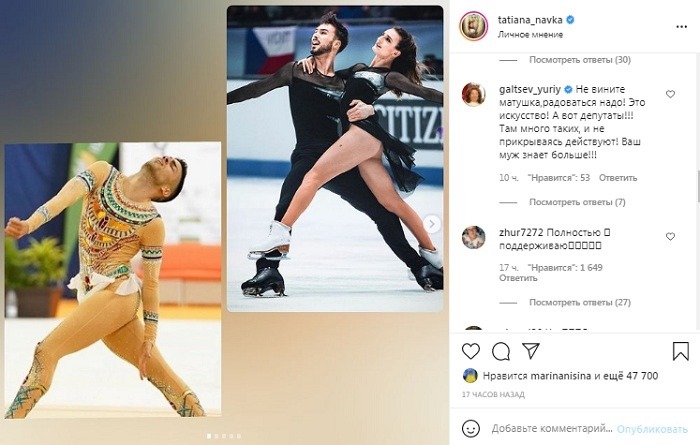700x445 pixels.
Task: Click the comments scrollbar thumb
Action: point(697,187)
